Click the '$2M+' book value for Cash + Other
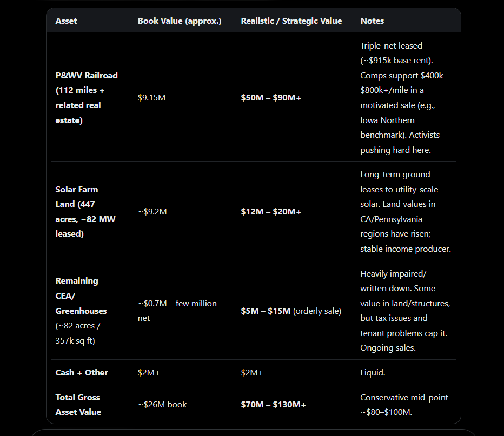This screenshot has height=436, width=504. [x=149, y=372]
